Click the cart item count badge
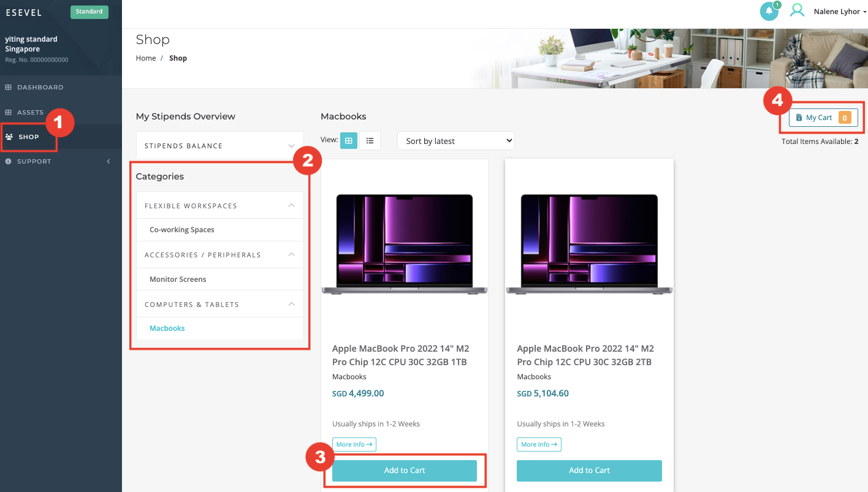The height and width of the screenshot is (492, 868). click(845, 118)
